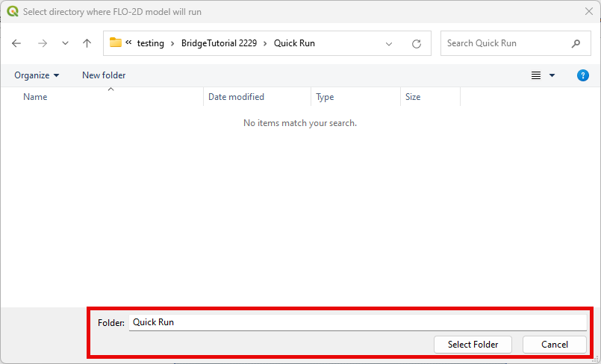Open the help question mark icon

click(x=583, y=75)
